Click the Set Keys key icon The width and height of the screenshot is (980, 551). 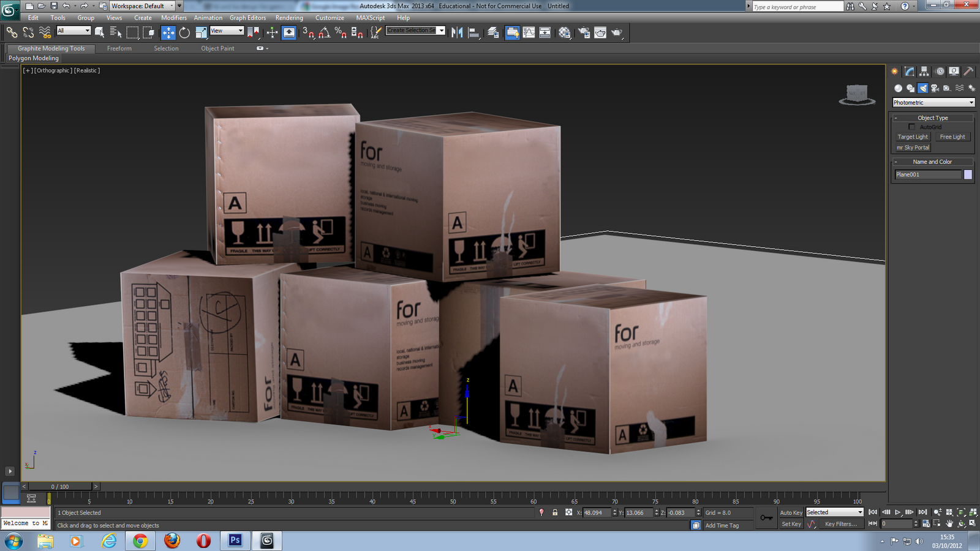pyautogui.click(x=766, y=518)
